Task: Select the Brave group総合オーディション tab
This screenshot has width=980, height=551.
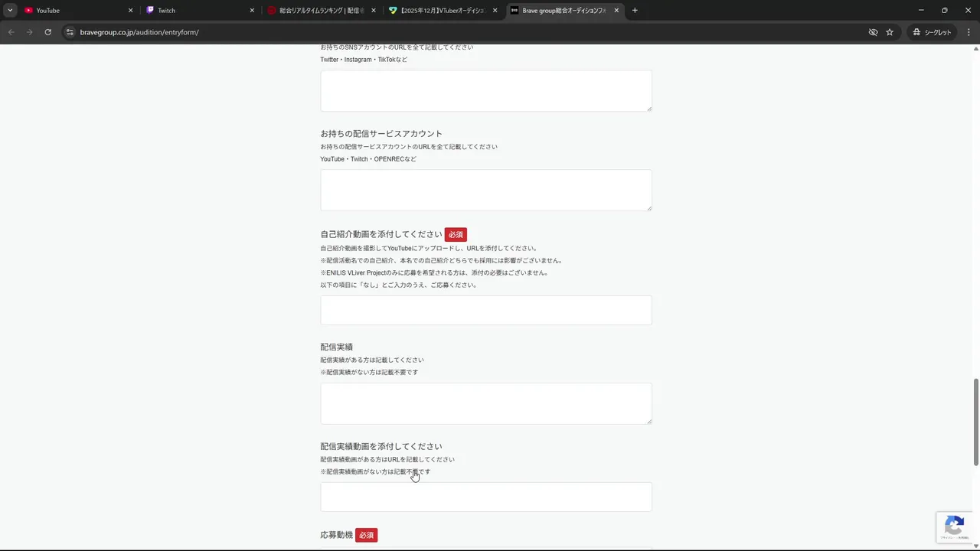Action: 564,11
